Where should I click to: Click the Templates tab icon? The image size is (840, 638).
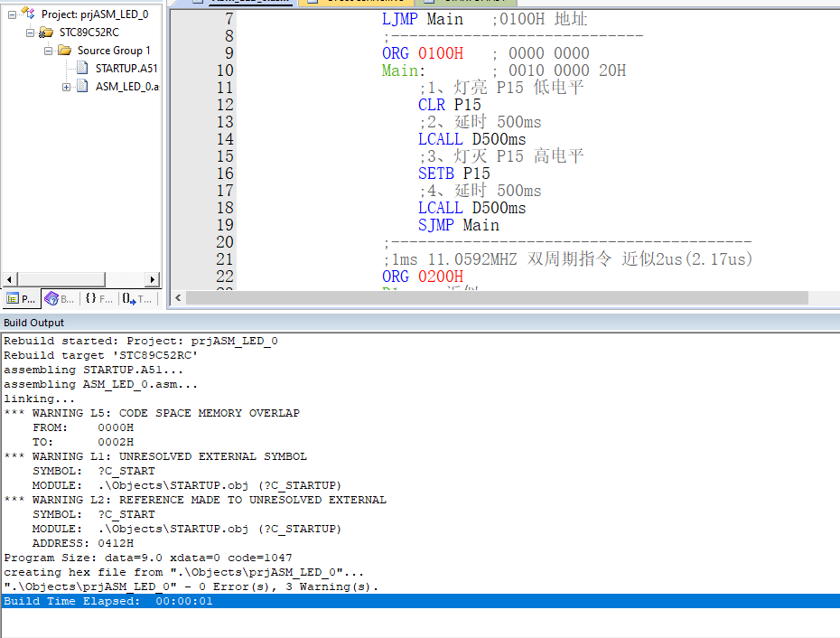129,298
